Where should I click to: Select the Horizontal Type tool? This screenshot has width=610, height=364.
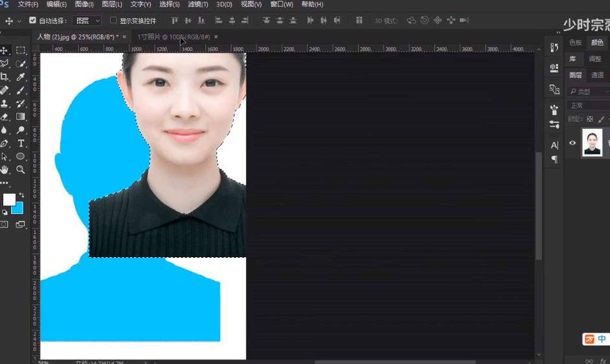click(21, 143)
